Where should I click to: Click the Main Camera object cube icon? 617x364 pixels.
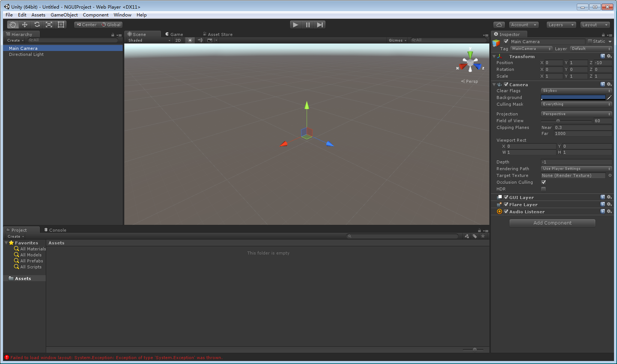pos(496,43)
